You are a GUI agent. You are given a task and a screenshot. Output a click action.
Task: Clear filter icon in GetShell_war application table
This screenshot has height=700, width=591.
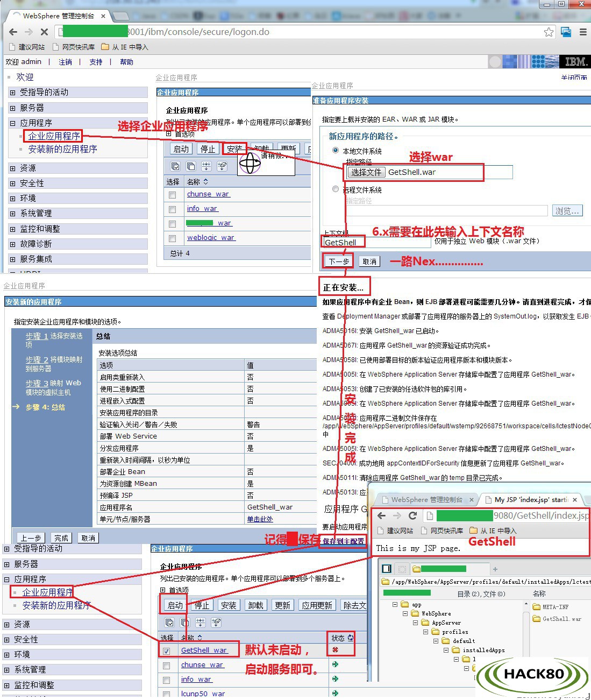pos(216,623)
